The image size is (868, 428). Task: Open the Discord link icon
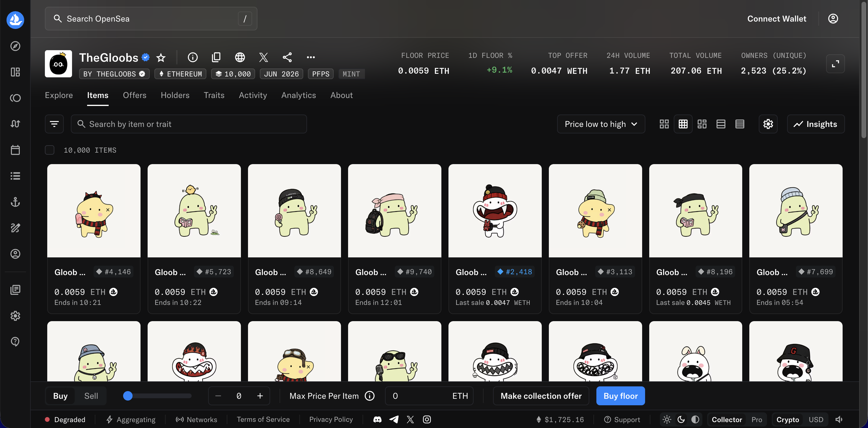tap(377, 419)
